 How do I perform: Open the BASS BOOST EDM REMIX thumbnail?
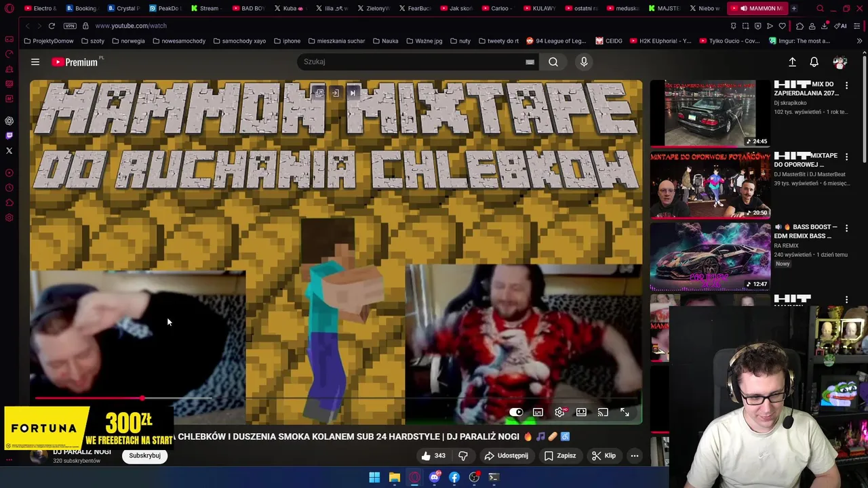tap(710, 256)
